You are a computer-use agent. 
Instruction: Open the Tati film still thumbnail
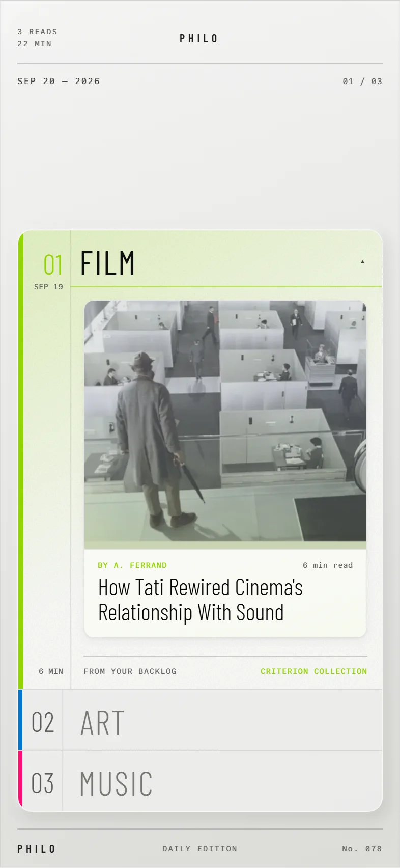(x=225, y=424)
